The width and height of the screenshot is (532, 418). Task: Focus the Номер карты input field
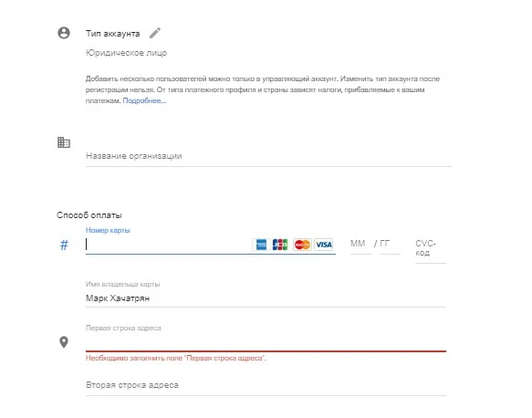(168, 245)
